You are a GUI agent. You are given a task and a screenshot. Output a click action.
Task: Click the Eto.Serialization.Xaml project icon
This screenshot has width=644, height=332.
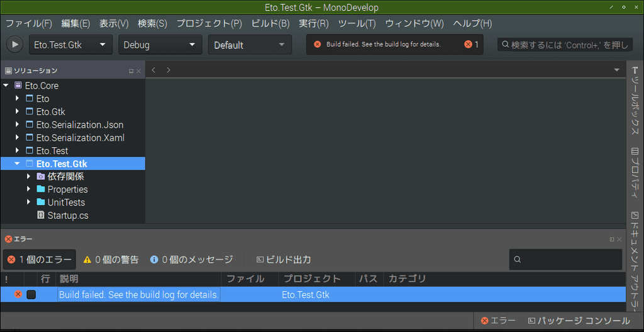(29, 137)
